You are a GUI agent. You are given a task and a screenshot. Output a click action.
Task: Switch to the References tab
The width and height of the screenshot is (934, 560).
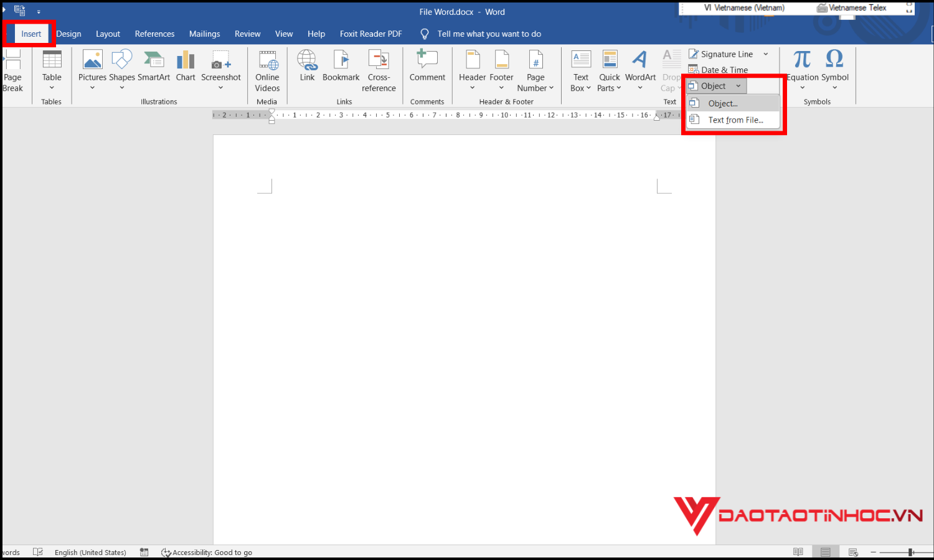[154, 34]
